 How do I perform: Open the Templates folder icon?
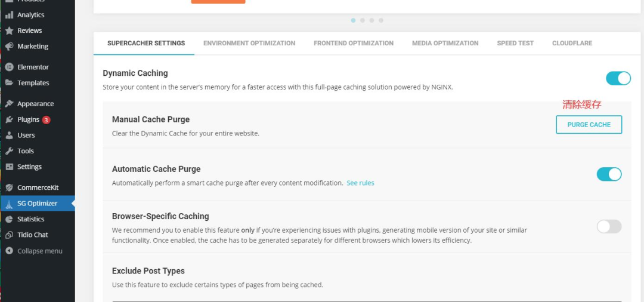pos(9,83)
